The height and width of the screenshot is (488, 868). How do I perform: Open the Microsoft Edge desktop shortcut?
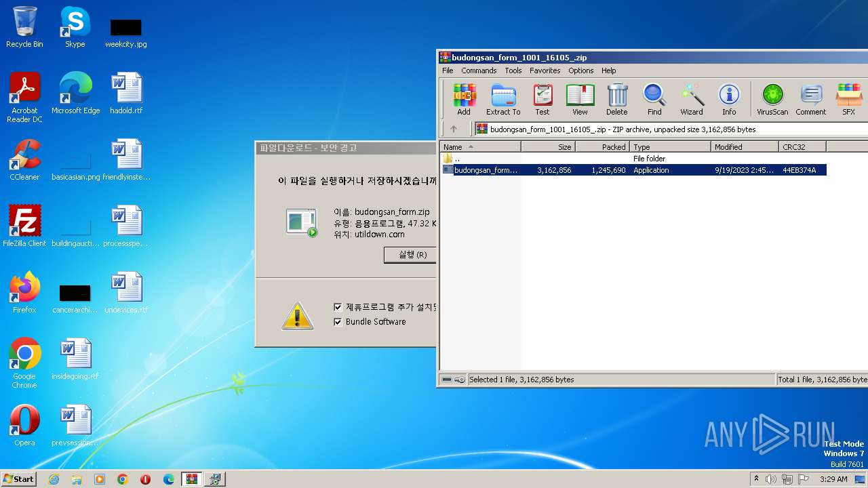[75, 93]
